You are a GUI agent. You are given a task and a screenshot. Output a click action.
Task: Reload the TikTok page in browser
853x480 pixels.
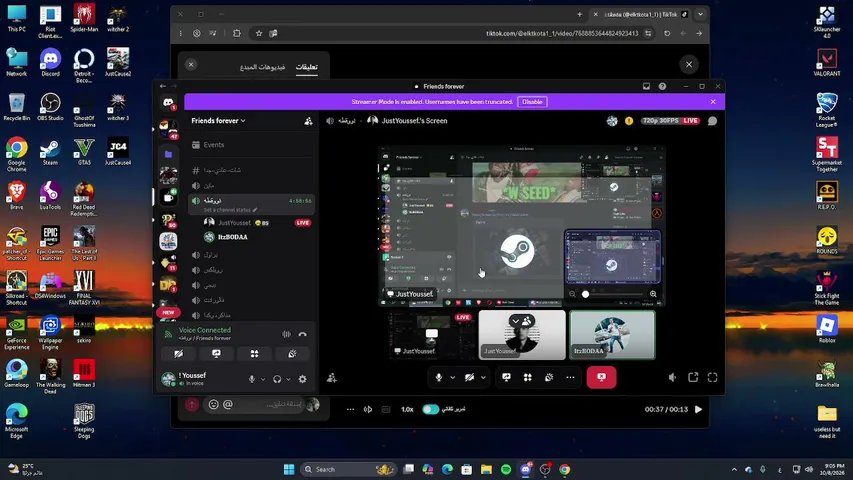coord(667,33)
